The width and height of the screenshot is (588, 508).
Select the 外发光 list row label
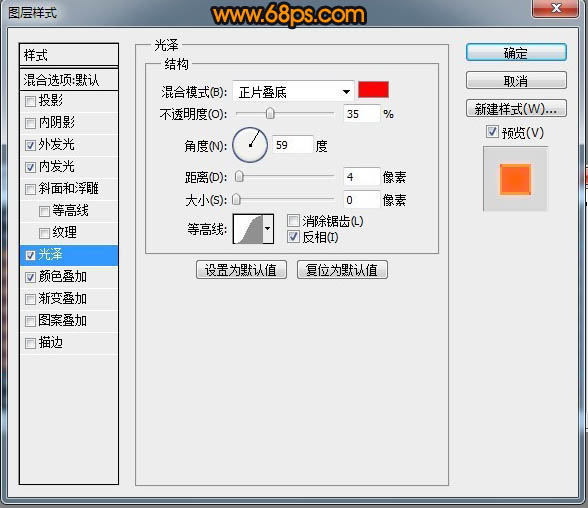coord(56,144)
